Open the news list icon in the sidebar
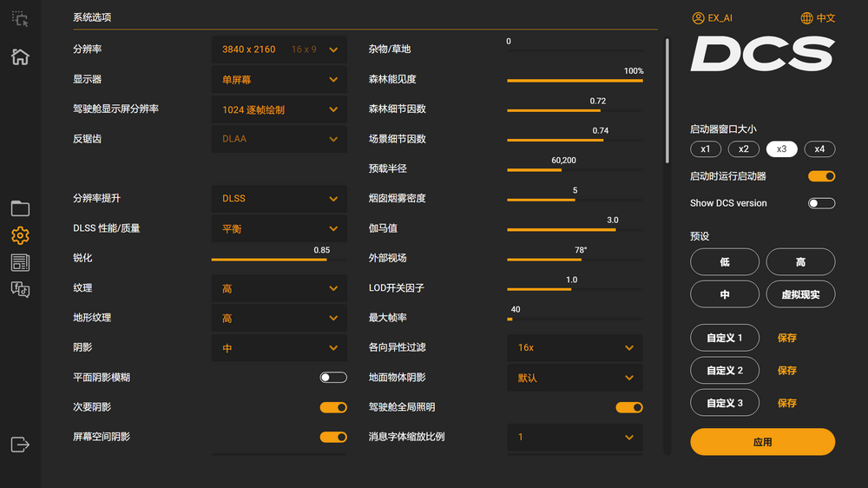 (20, 262)
